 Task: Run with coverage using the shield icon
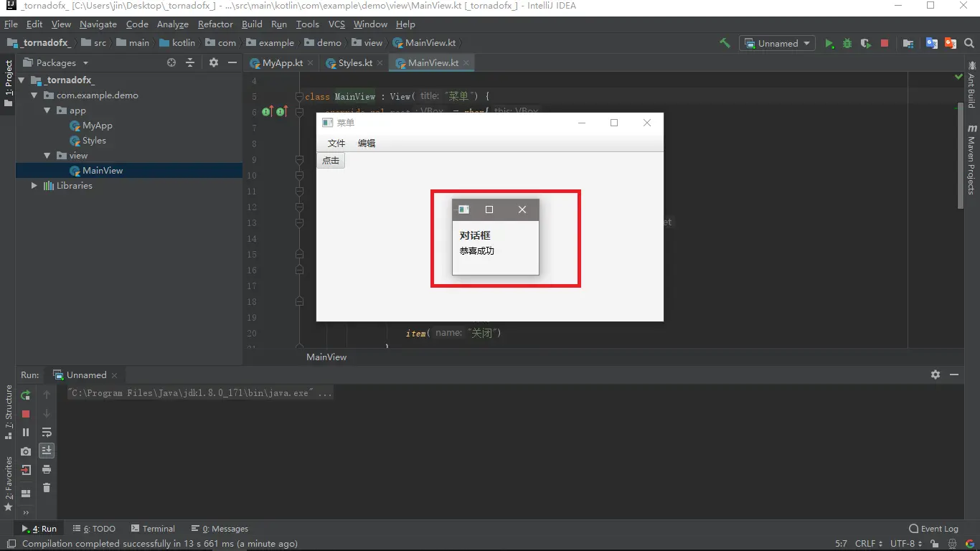866,43
